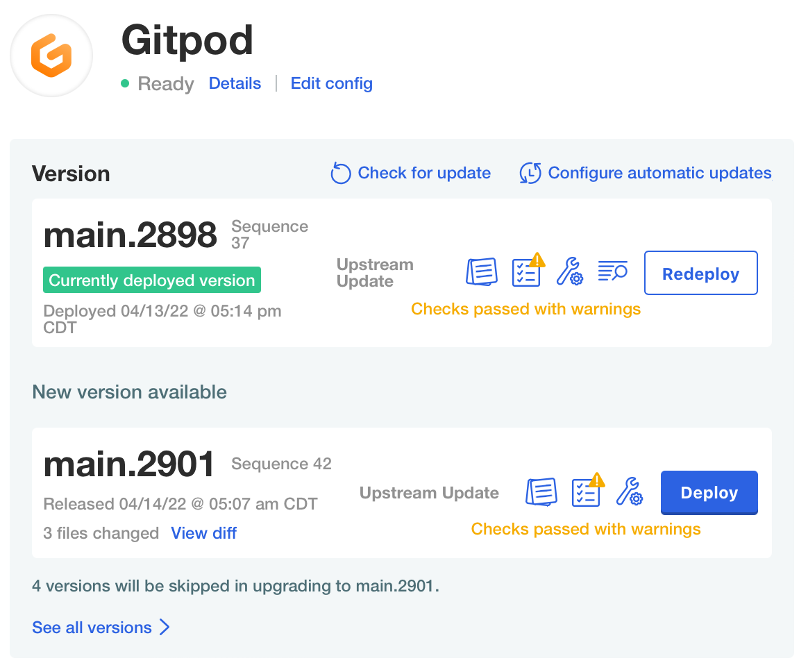The width and height of the screenshot is (808, 672).
Task: Open the Details link
Action: [235, 83]
